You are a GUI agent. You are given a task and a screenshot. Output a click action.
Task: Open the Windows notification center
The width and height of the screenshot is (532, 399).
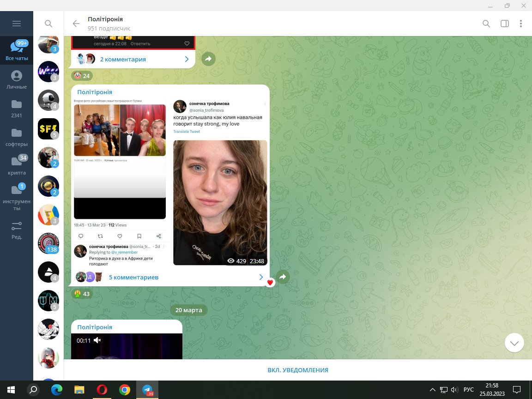[x=517, y=390]
